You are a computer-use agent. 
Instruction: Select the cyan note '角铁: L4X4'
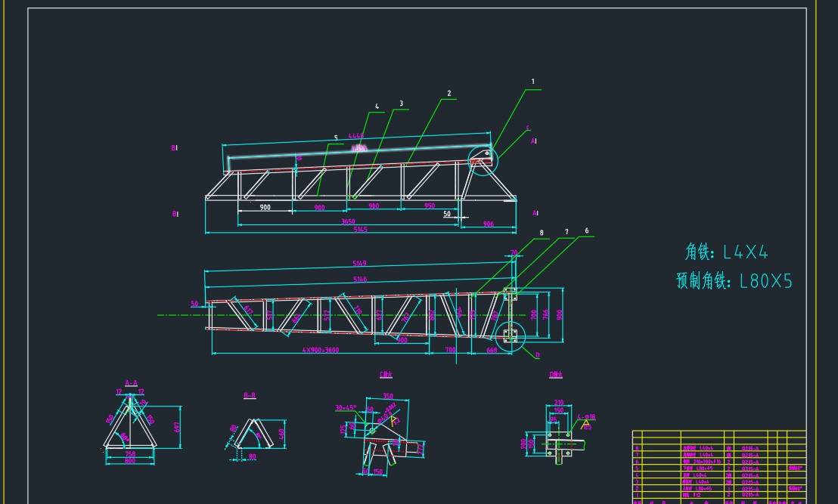[x=726, y=252]
